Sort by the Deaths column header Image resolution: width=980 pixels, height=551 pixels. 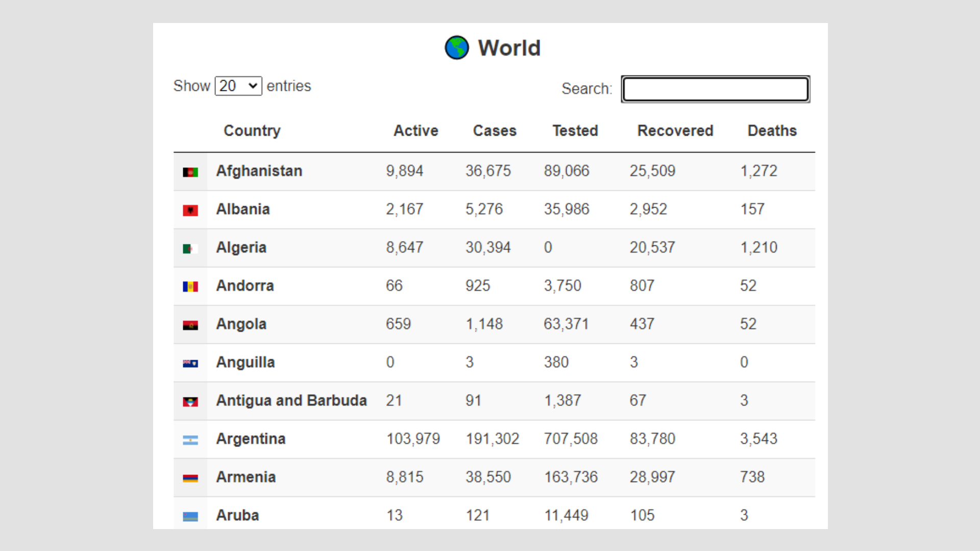(772, 131)
